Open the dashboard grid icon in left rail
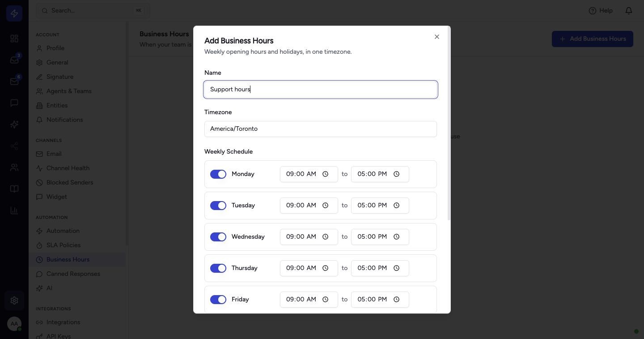The image size is (644, 339). pos(14,39)
